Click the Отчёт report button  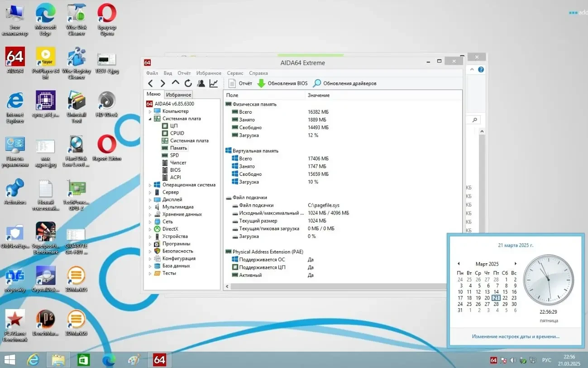(x=240, y=83)
